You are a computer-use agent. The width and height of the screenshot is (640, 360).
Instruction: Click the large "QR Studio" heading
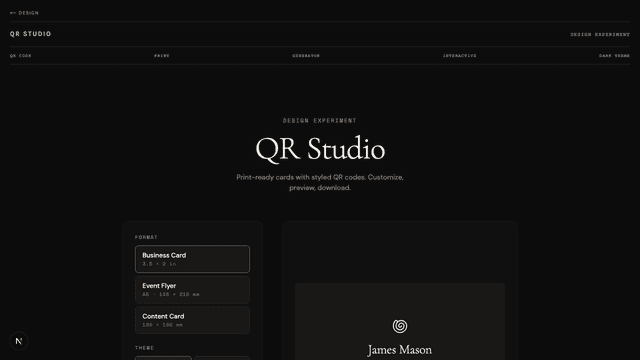point(320,149)
